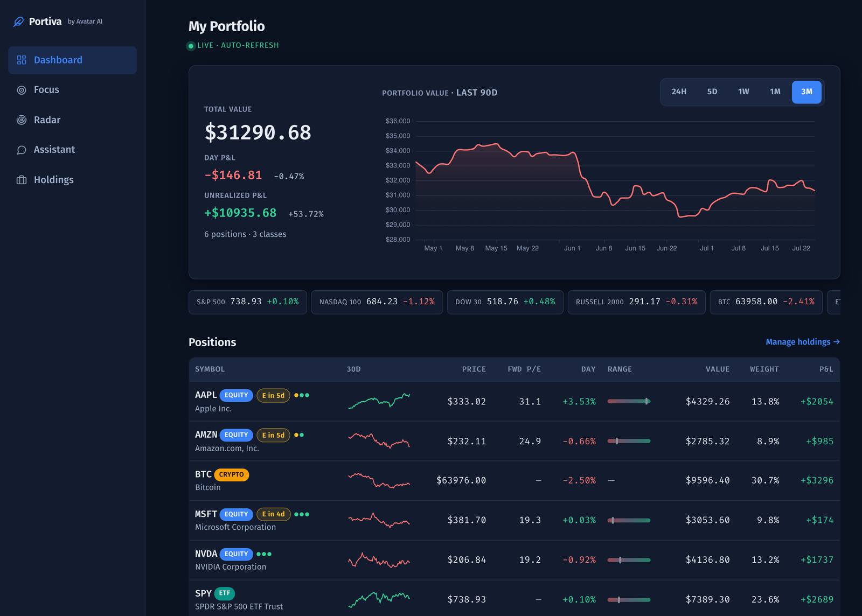Sort by the PRICE column header
Screen dimensions: 862x616
click(x=474, y=369)
